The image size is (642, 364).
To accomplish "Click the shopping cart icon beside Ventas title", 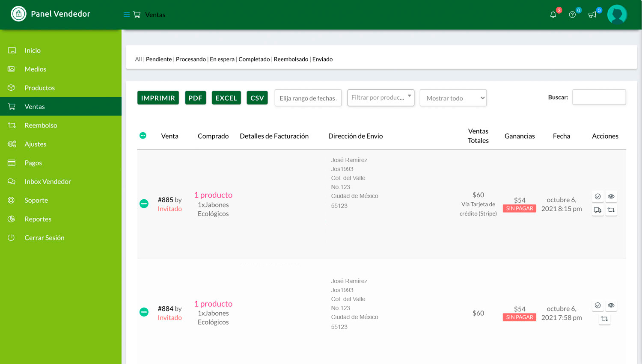I will (x=137, y=15).
